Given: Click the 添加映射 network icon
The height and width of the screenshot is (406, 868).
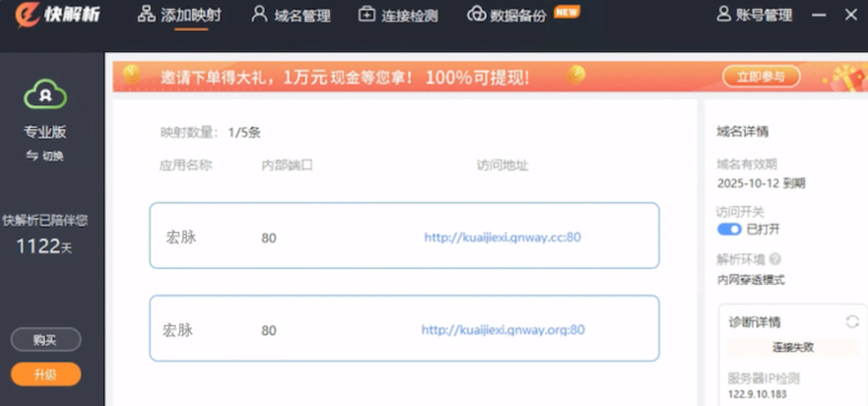Looking at the screenshot, I should (x=146, y=14).
